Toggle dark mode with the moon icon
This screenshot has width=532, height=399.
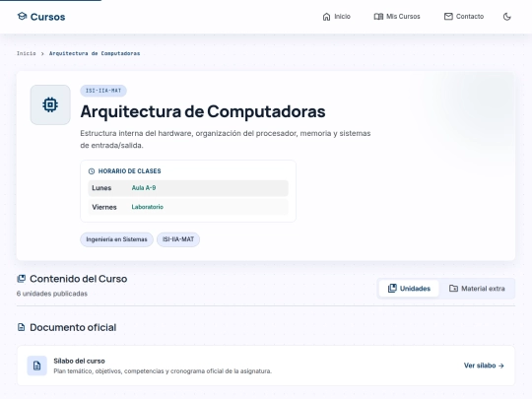pyautogui.click(x=507, y=17)
